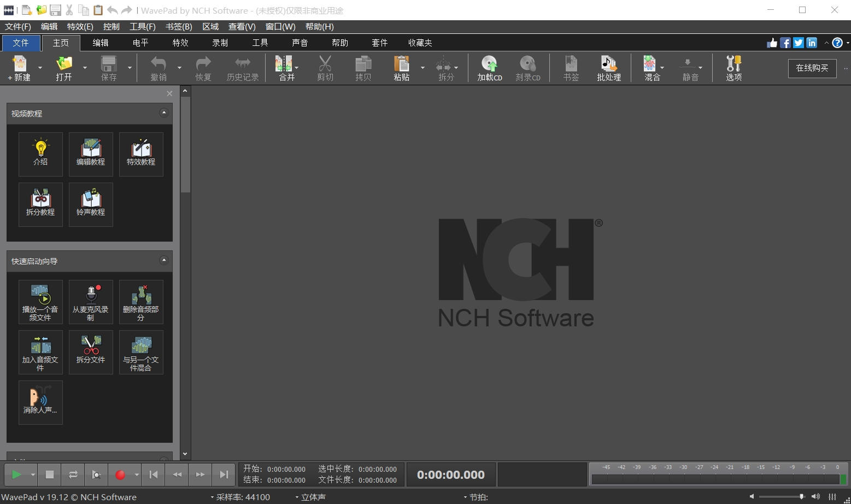Click the Merge (合并) toolbar icon
Image resolution: width=851 pixels, height=504 pixels.
[284, 68]
